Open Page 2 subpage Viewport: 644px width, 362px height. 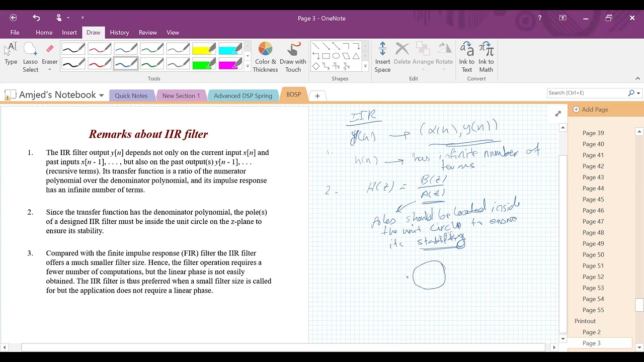pos(592,332)
